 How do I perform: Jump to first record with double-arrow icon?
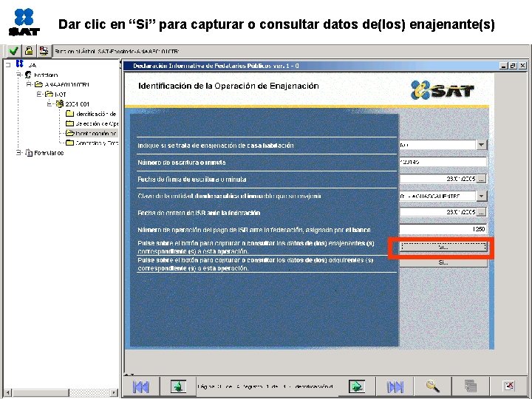click(141, 386)
